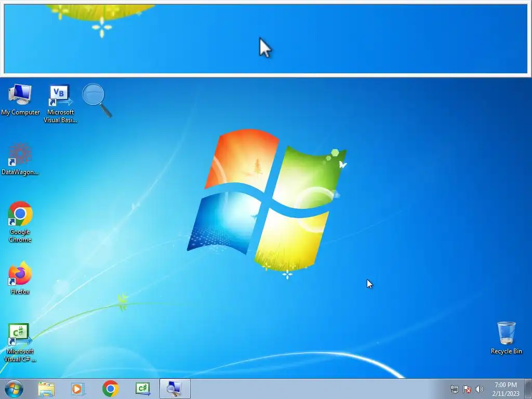Click the clock showing 7:00 PM

click(x=506, y=385)
